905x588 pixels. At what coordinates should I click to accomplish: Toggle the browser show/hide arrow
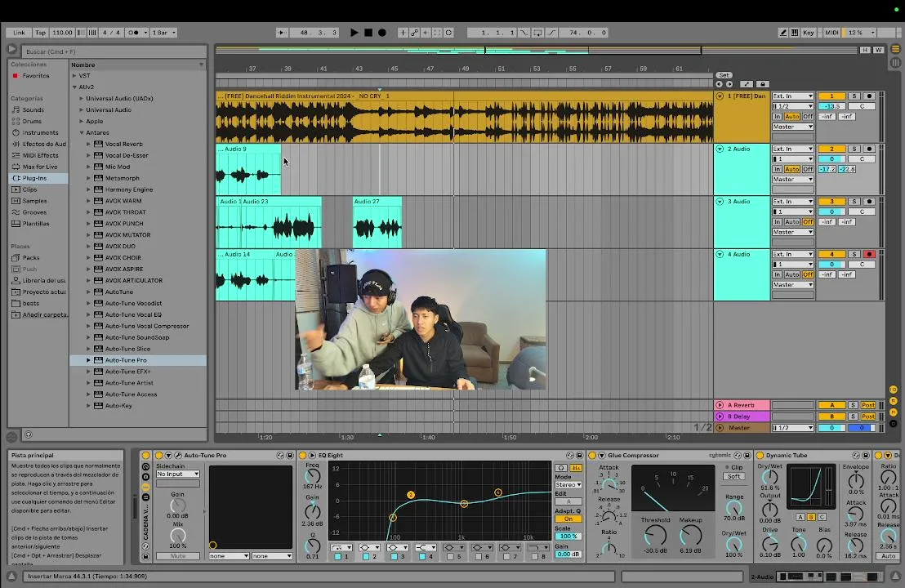point(11,49)
